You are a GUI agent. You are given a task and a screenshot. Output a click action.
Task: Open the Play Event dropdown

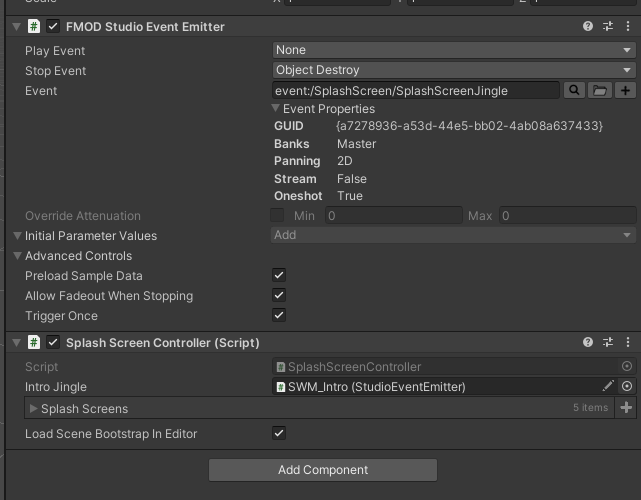pyautogui.click(x=454, y=50)
